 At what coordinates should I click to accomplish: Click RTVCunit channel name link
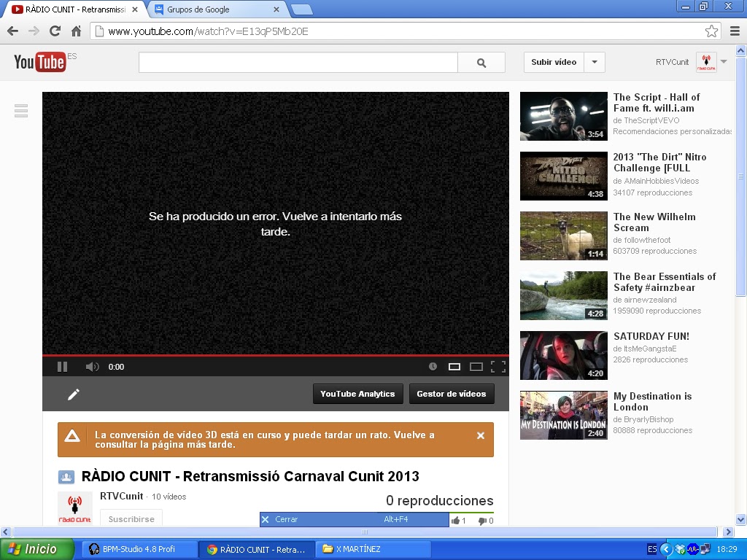click(x=122, y=496)
